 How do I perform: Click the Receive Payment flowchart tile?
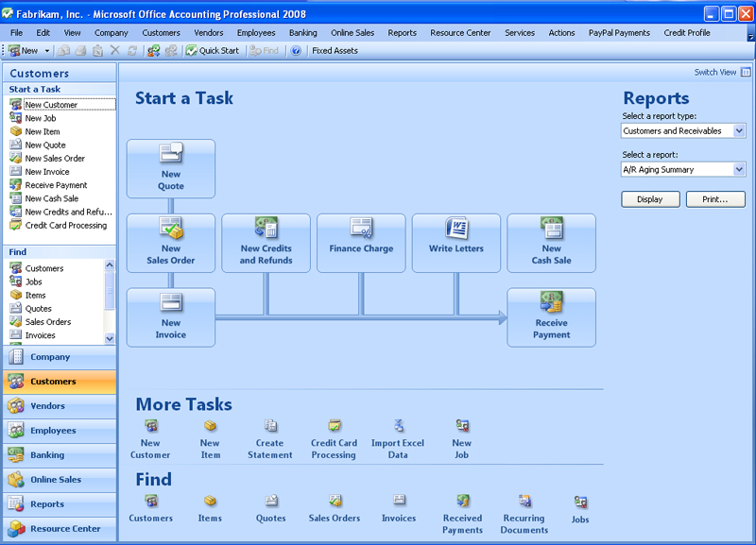(551, 317)
